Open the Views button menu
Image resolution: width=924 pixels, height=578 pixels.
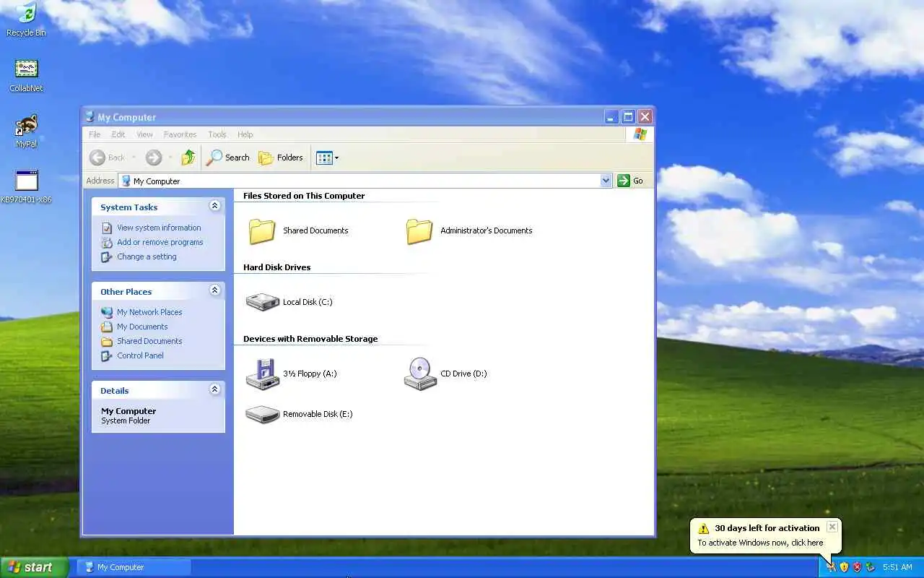click(x=327, y=158)
